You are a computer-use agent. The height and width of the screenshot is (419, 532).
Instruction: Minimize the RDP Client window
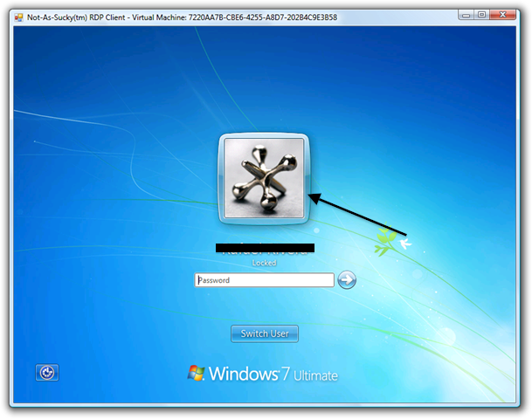[x=466, y=15]
